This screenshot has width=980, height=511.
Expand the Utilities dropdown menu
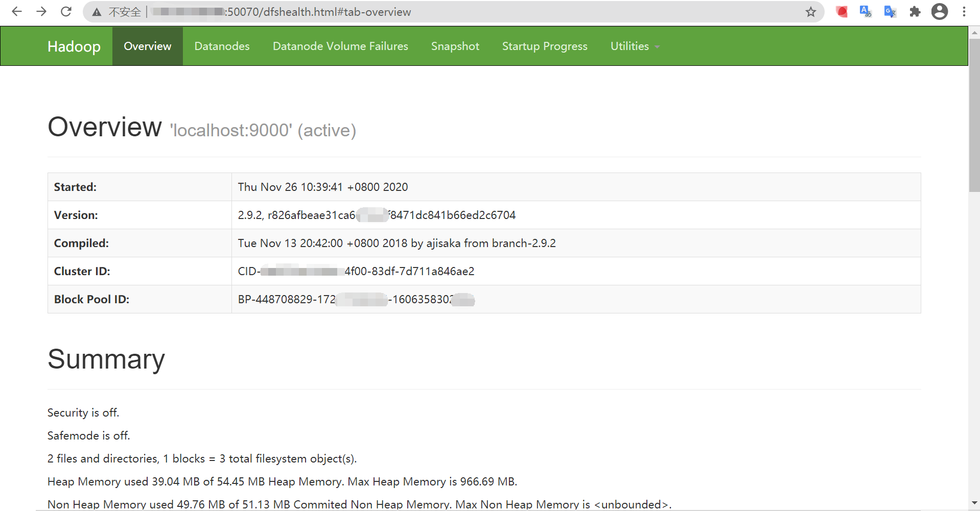(635, 46)
